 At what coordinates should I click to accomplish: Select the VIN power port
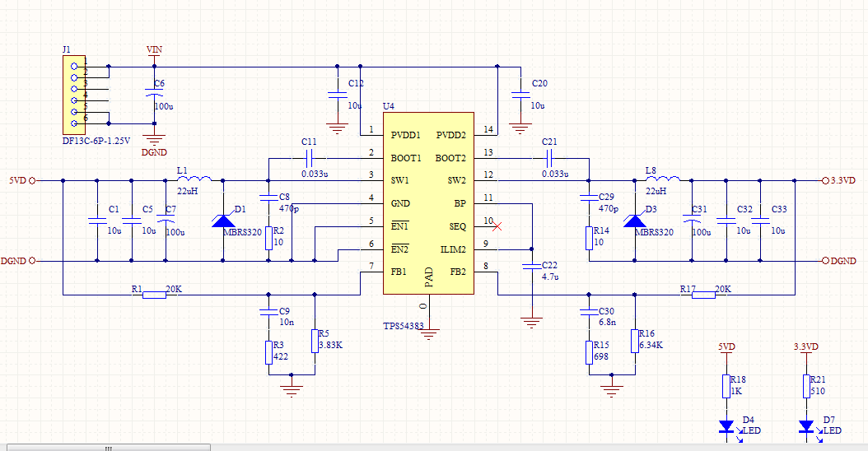(x=155, y=53)
